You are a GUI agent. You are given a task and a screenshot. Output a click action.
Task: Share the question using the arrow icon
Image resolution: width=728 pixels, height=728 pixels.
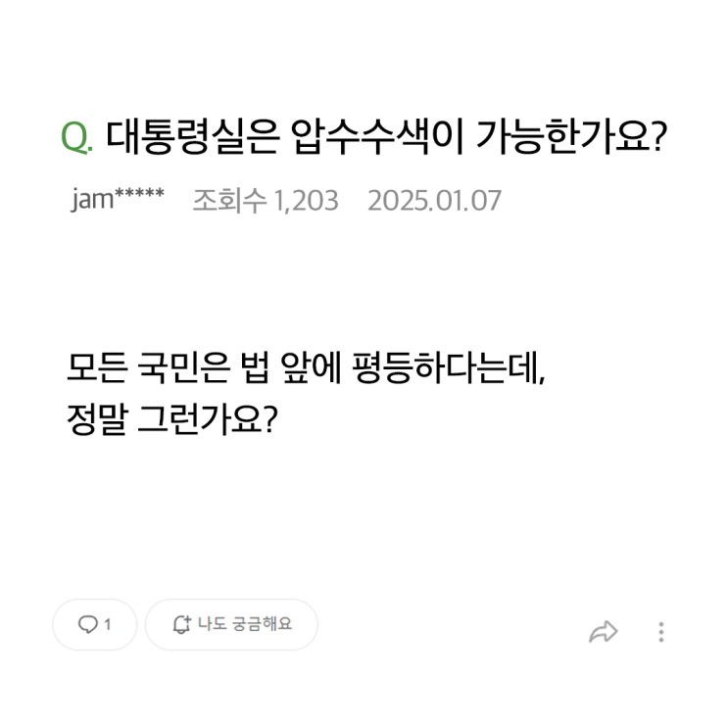tap(604, 632)
